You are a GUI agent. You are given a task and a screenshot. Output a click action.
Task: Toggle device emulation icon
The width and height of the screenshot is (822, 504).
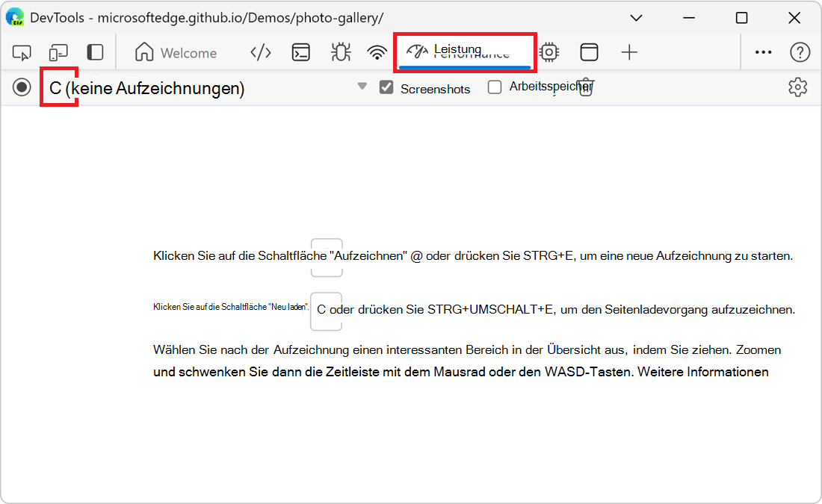pyautogui.click(x=58, y=52)
